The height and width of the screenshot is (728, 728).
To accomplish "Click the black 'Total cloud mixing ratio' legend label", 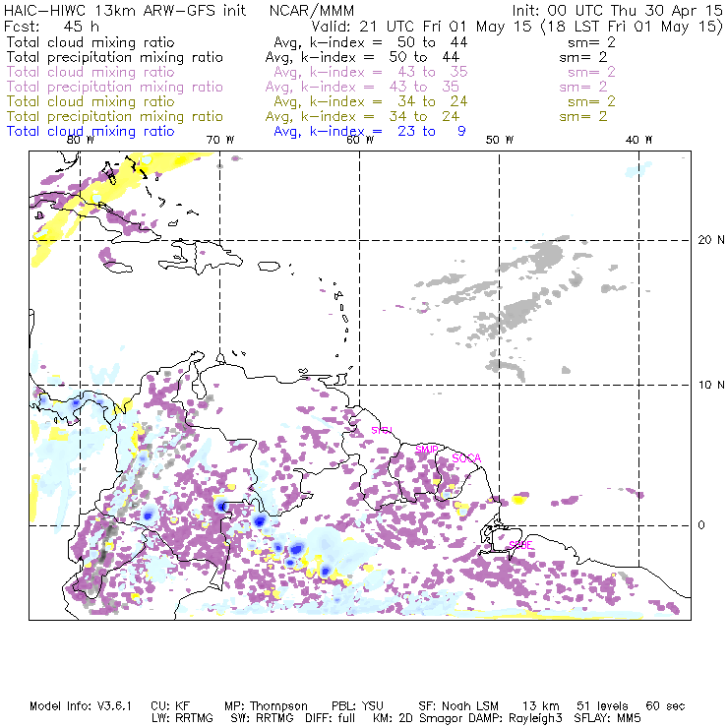I will (x=91, y=42).
